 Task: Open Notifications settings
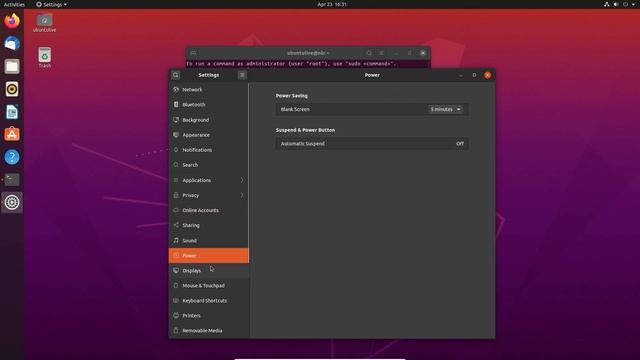(x=209, y=150)
